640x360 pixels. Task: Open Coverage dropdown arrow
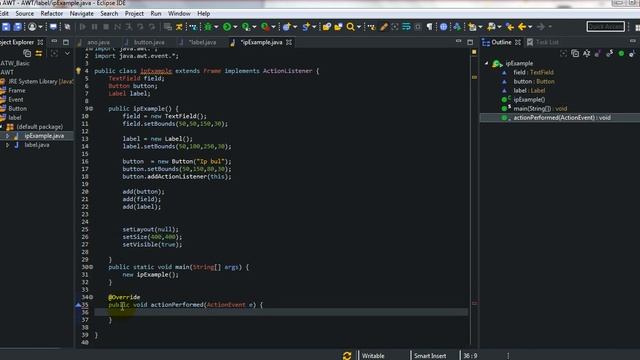254,27
